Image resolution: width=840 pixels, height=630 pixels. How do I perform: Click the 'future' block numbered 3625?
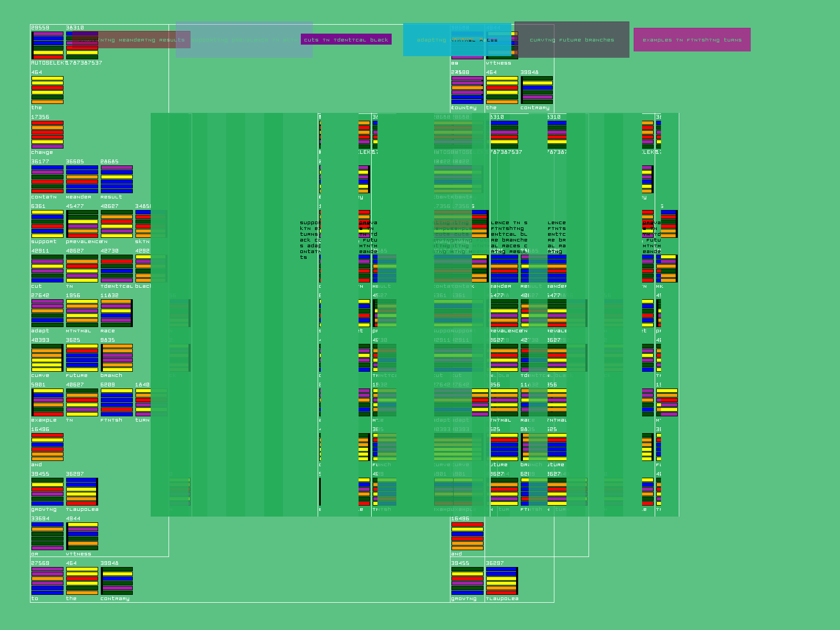pyautogui.click(x=82, y=358)
